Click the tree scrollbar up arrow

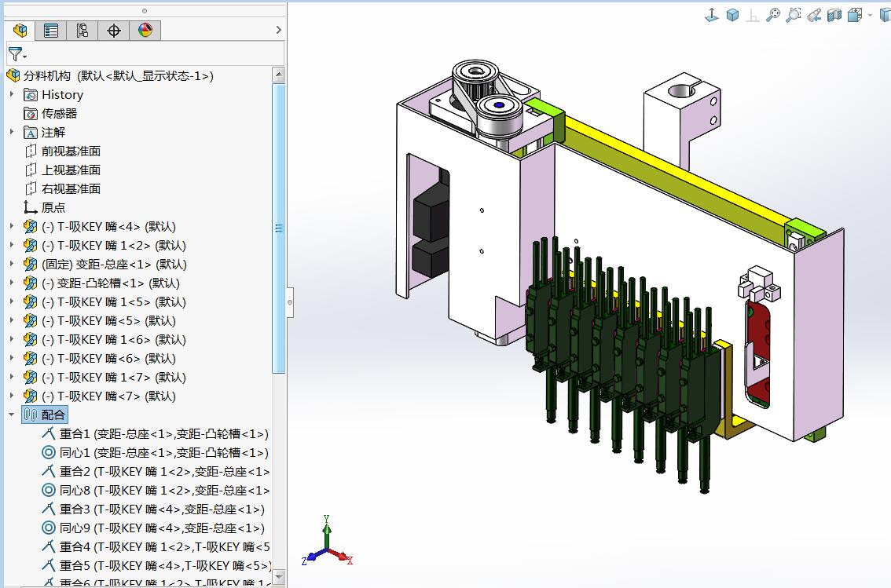coord(278,75)
